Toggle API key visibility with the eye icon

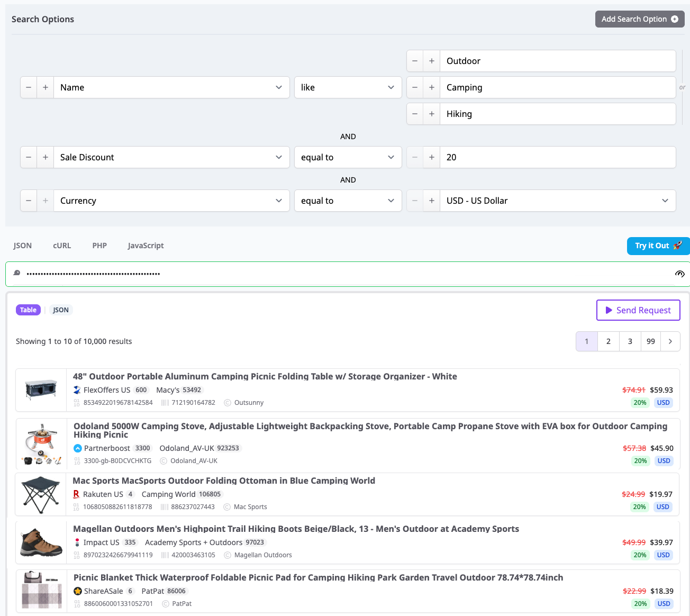680,274
